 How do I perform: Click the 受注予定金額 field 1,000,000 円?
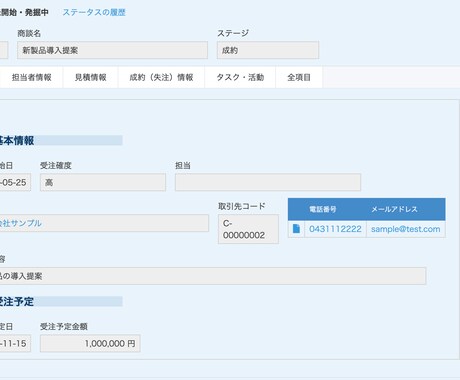click(x=90, y=343)
